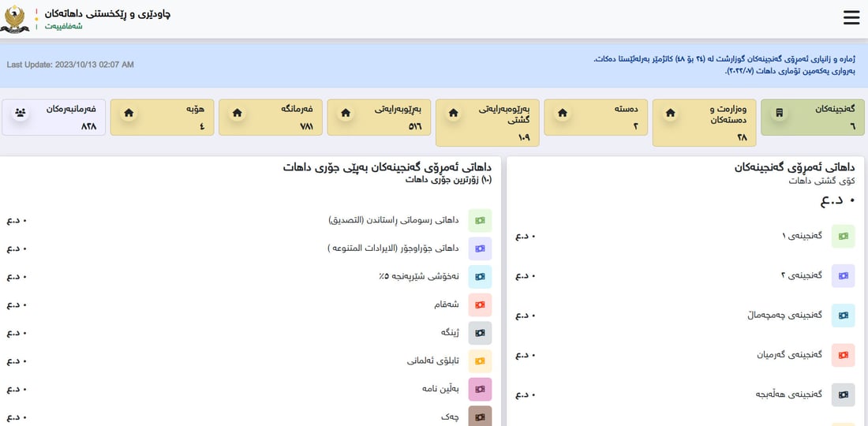
Task: Click the site title چاودێری و ڕێکخستنی داهاتەکان
Action: 108,13
